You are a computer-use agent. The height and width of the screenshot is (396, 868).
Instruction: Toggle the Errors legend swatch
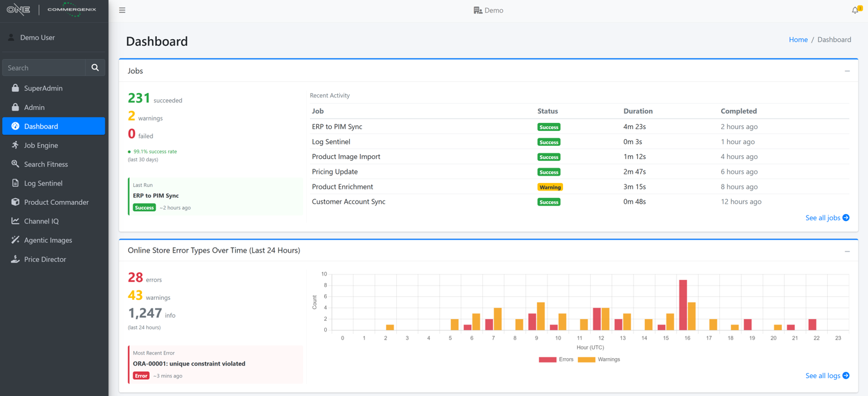coord(547,359)
